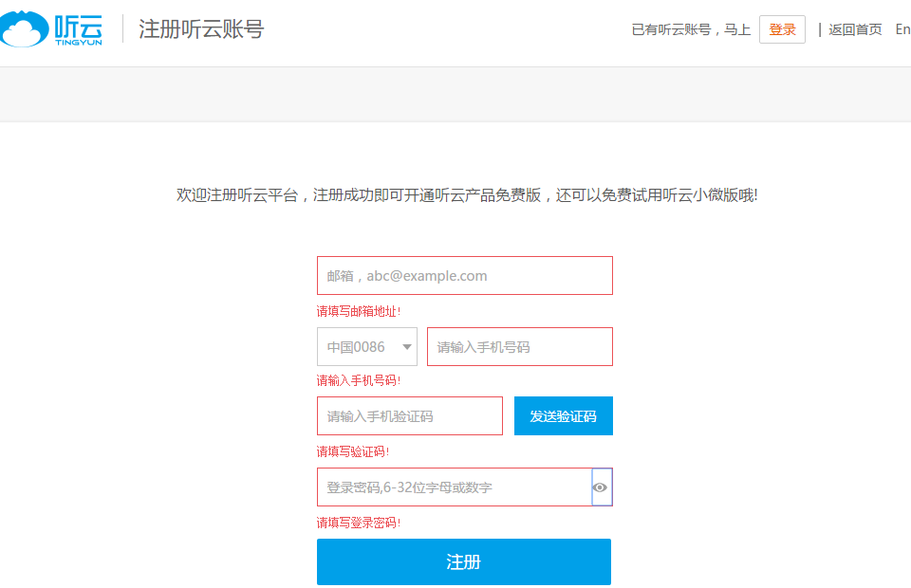Click the 欢迎注册听云平台 welcome text
Image resolution: width=911 pixels, height=588 pixels.
(467, 195)
